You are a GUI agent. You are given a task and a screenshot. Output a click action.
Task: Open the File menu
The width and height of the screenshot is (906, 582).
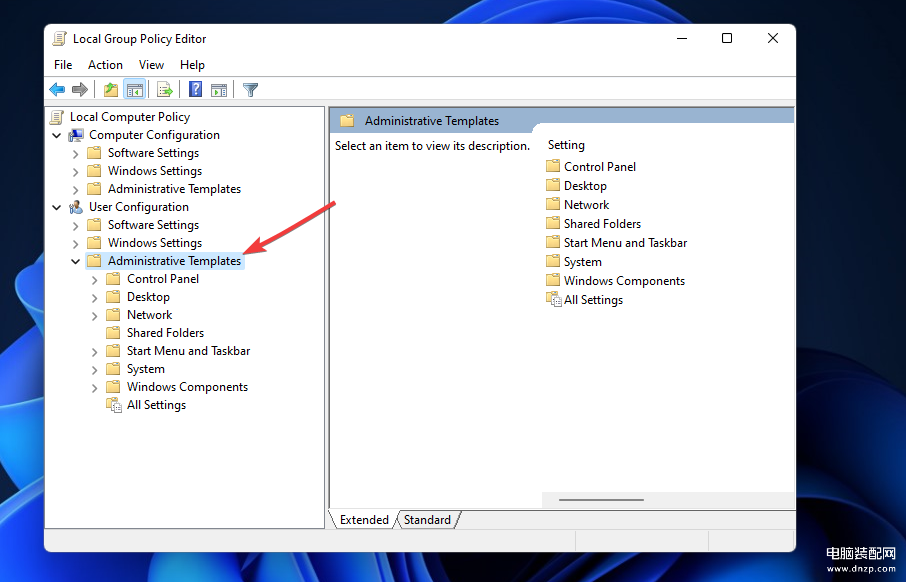click(63, 65)
